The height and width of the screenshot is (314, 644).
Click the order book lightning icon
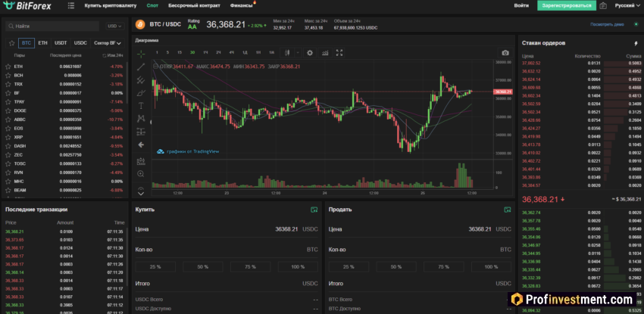pyautogui.click(x=636, y=43)
